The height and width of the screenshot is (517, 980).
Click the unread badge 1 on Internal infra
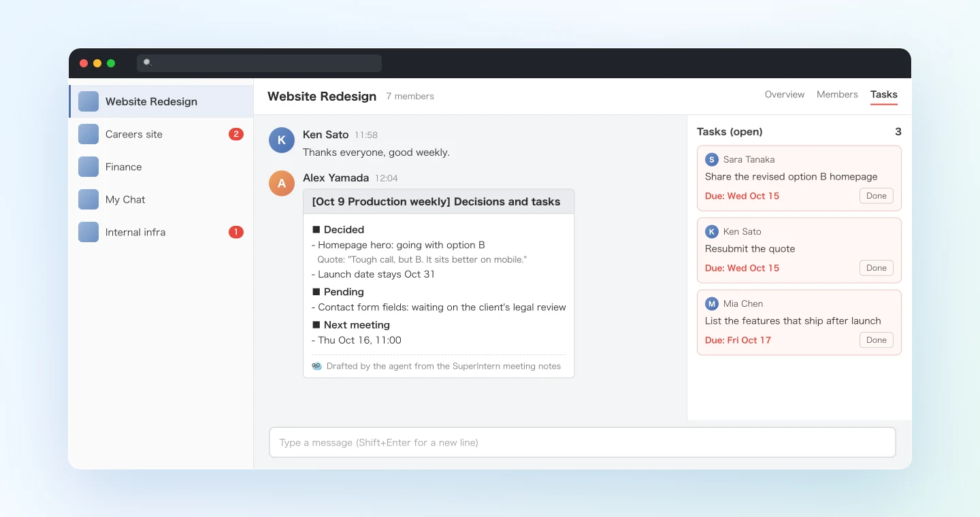coord(236,232)
